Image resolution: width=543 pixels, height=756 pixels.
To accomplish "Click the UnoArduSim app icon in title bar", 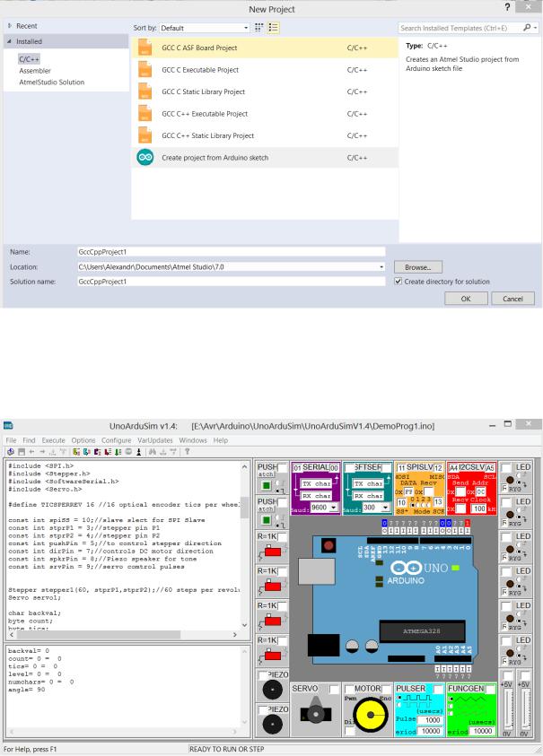I will [8, 425].
